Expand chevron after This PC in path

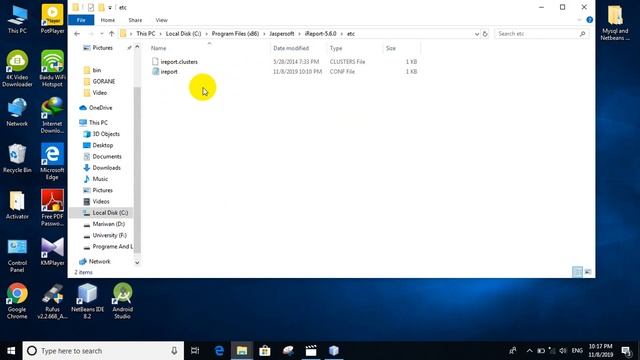tap(160, 34)
